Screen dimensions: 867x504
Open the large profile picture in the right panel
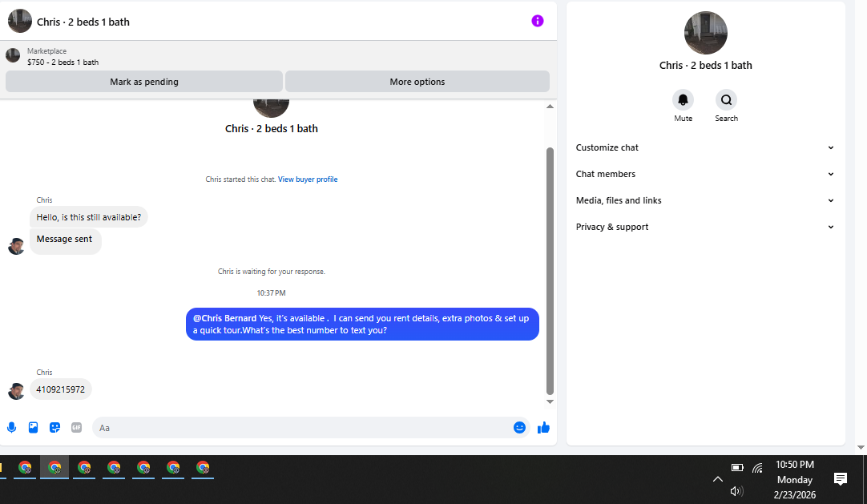tap(706, 33)
